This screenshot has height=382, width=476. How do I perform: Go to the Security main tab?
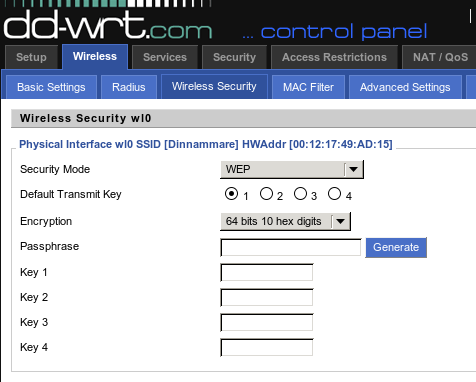click(234, 57)
